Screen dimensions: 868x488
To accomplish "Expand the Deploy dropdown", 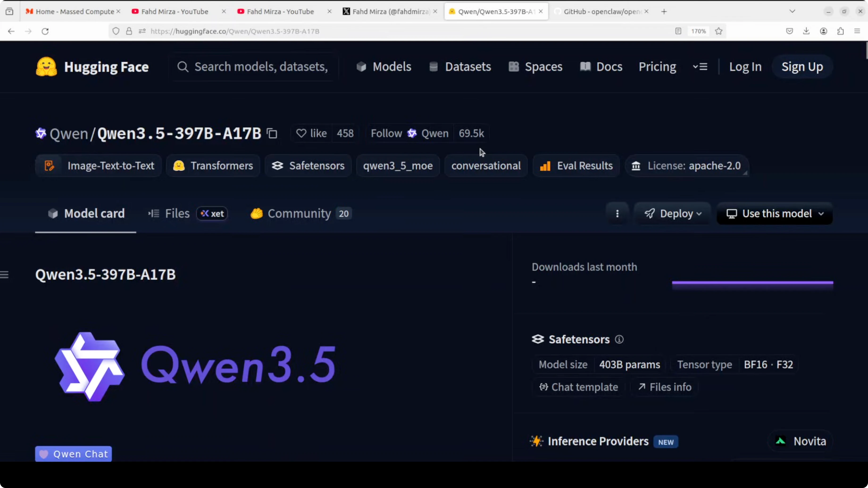I will coord(672,214).
